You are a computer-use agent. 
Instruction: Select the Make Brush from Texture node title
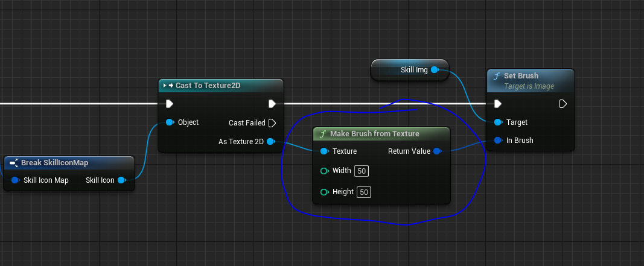click(375, 133)
